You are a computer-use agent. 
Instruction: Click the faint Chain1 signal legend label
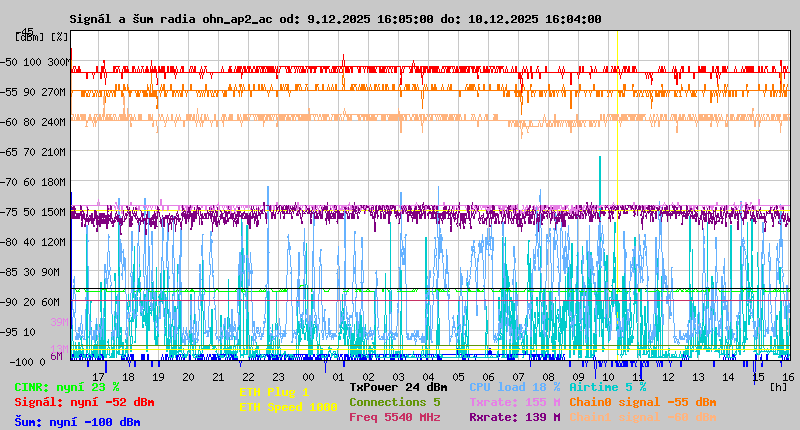(x=642, y=417)
